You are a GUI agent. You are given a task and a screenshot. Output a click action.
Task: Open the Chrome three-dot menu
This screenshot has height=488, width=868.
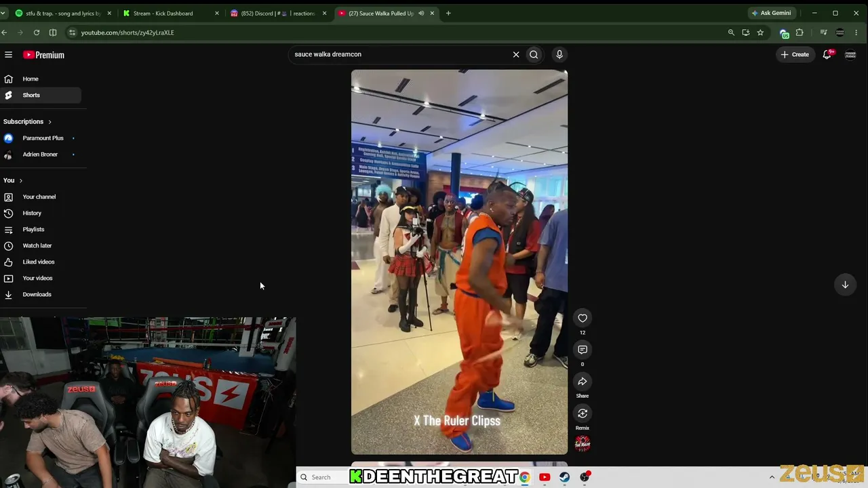(x=856, y=33)
